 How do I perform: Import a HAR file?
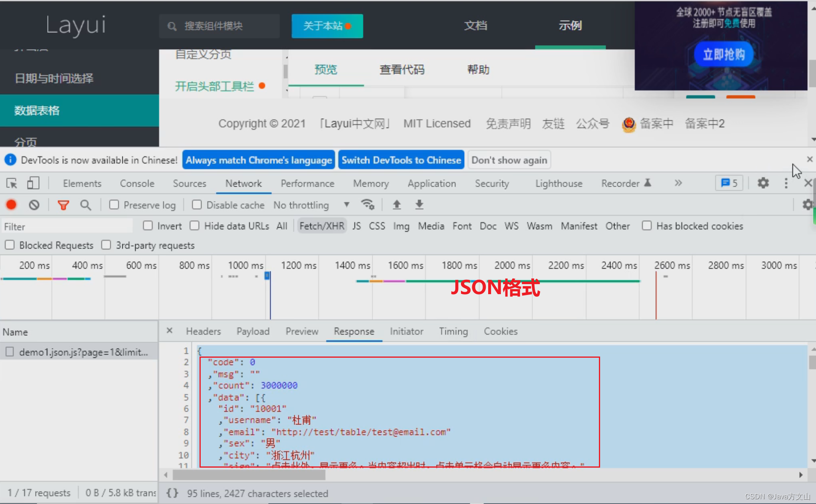click(397, 205)
